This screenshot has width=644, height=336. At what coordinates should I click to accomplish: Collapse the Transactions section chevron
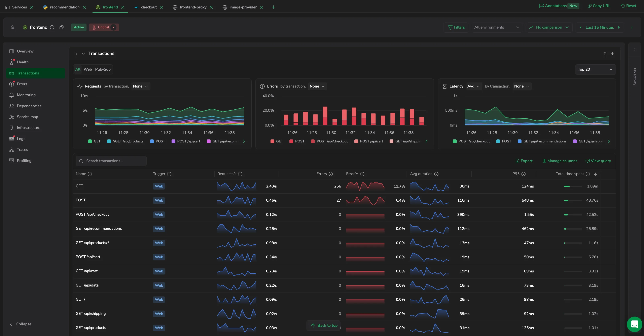pos(83,54)
